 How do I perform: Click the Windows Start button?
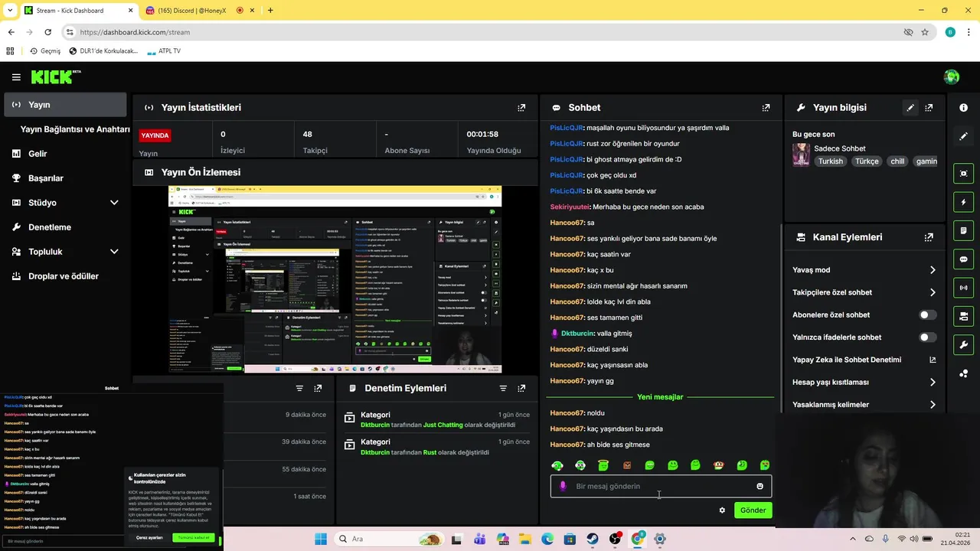320,539
